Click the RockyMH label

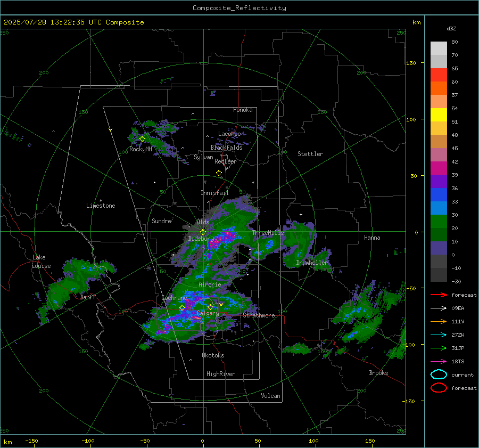click(x=141, y=149)
